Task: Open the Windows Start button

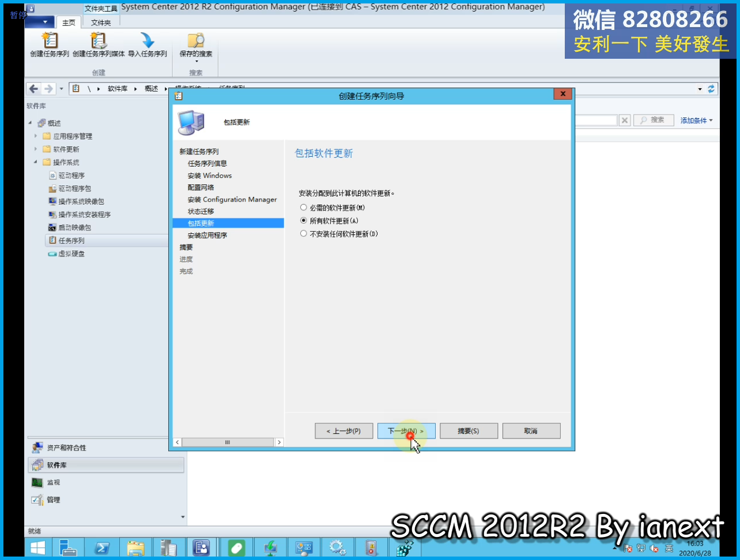Action: (x=38, y=547)
